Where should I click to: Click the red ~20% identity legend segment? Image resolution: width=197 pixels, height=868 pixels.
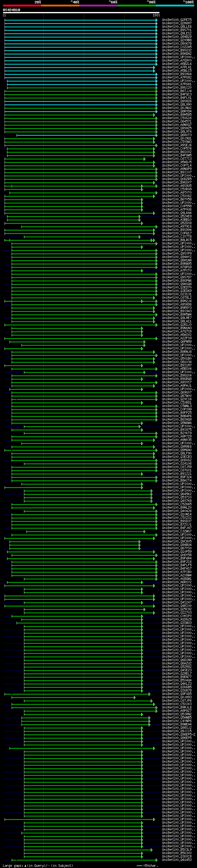(22, 6)
